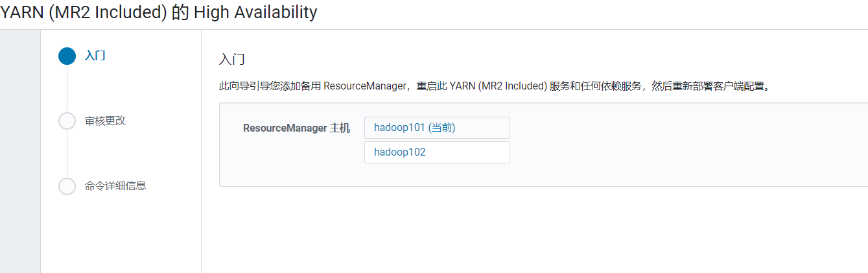This screenshot has height=273, width=868.
Task: Click the empty 命令详细信息 step circle
Action: coord(67,185)
